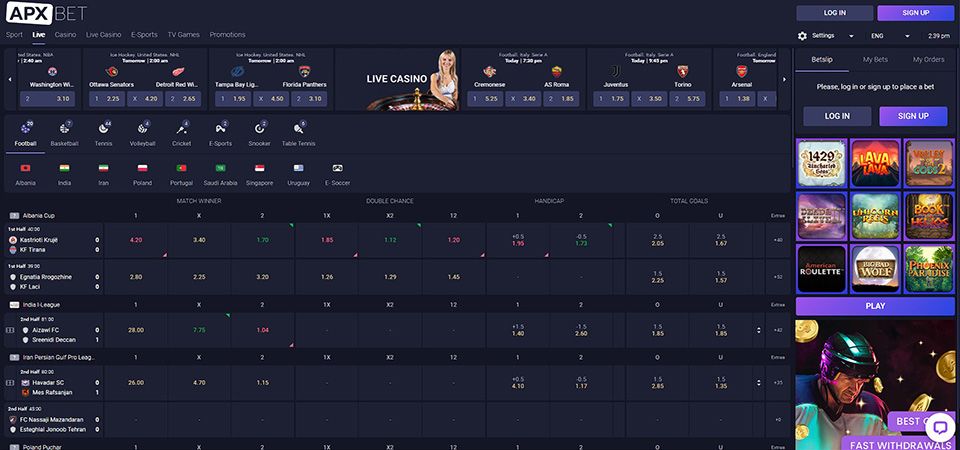Go to the Sport section
This screenshot has height=450, width=960.
coord(14,35)
